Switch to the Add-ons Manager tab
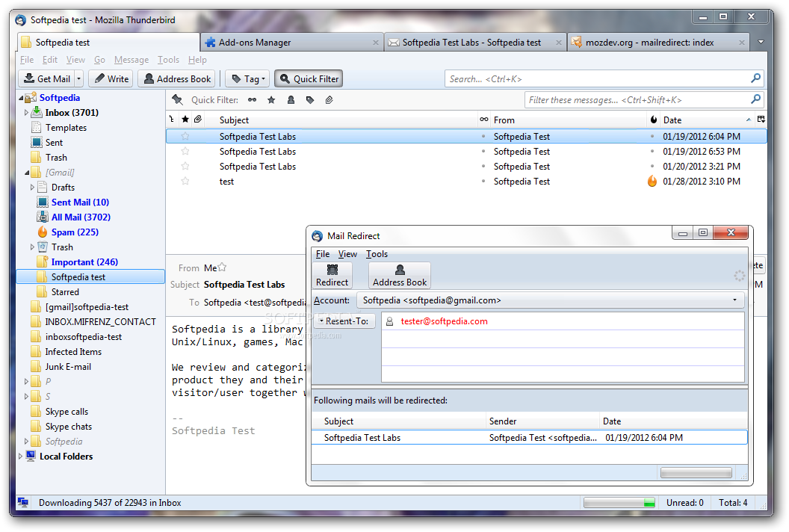Viewport: 789px width, 532px height. tap(291, 43)
